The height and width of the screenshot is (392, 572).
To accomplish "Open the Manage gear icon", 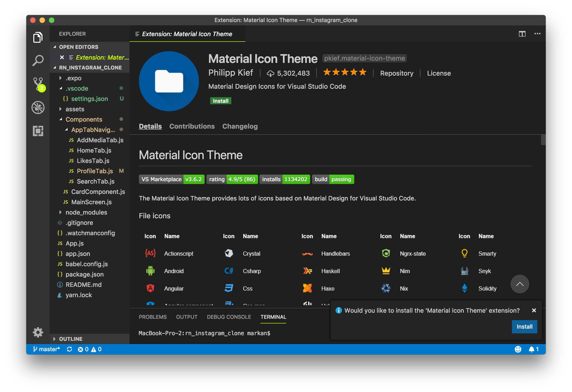I will click(38, 332).
